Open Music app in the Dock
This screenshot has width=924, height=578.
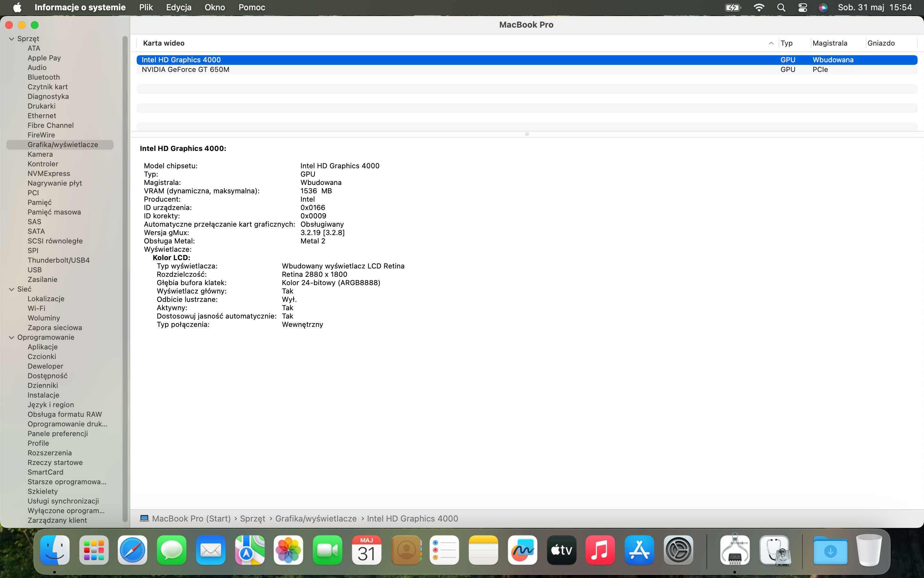(600, 550)
